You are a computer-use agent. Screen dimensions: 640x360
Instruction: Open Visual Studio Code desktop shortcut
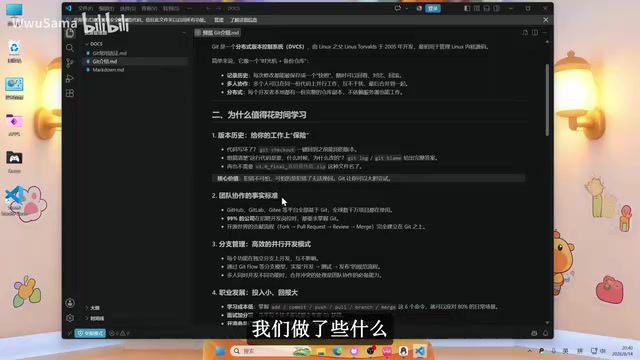pyautogui.click(x=14, y=200)
